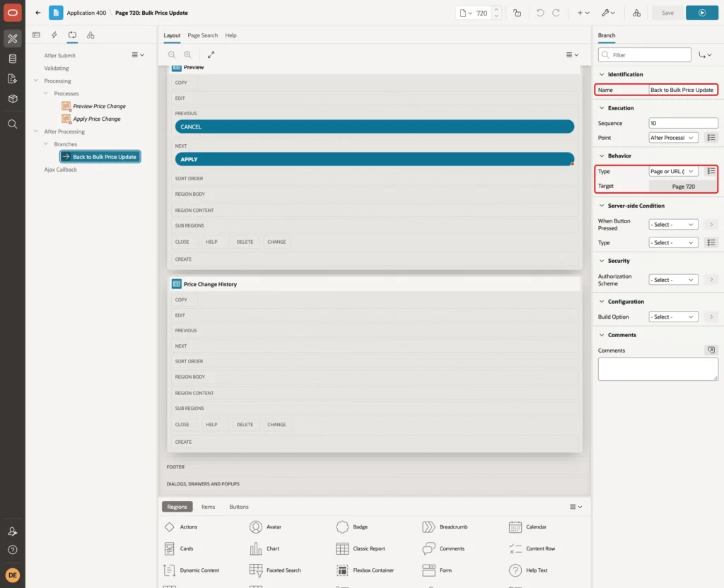The width and height of the screenshot is (724, 588).
Task: Open Page Shared Components tab icon
Action: click(x=90, y=35)
